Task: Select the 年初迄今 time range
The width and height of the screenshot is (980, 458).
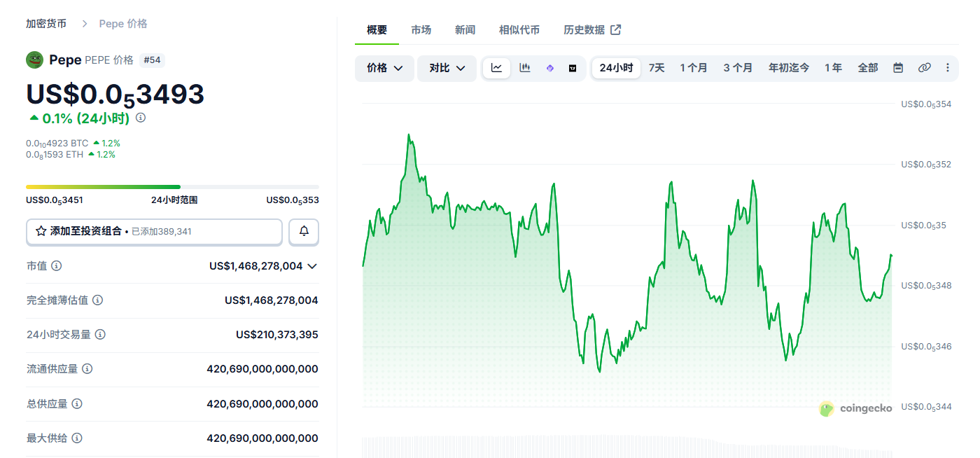Action: 789,68
